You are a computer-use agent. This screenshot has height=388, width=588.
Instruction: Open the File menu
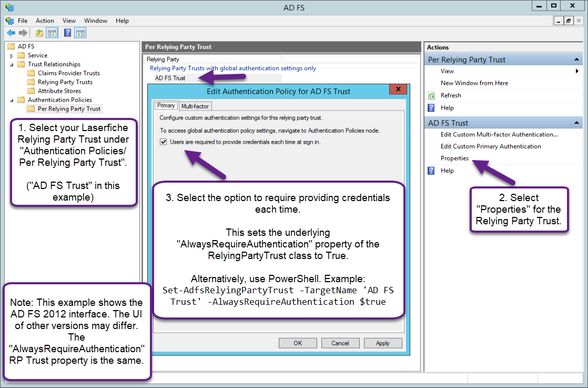coord(23,21)
